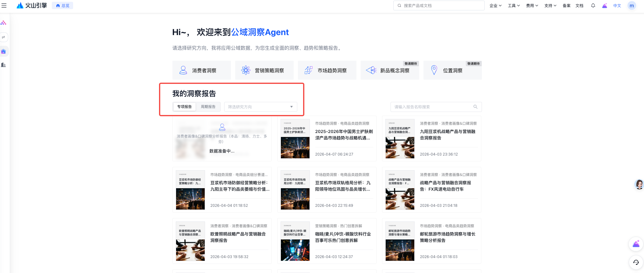Open the 数据准备中 report card

pos(222,138)
